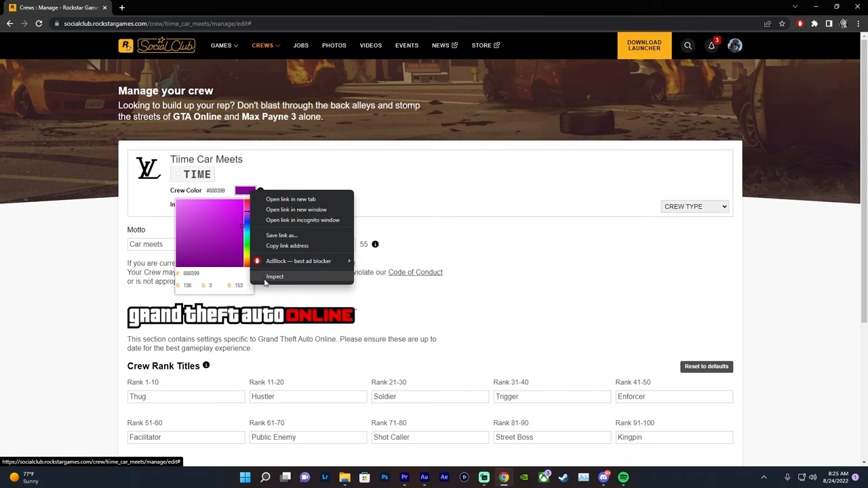868x488 pixels.
Task: Edit the Rank 61-70 Public Enemy field
Action: click(x=308, y=437)
